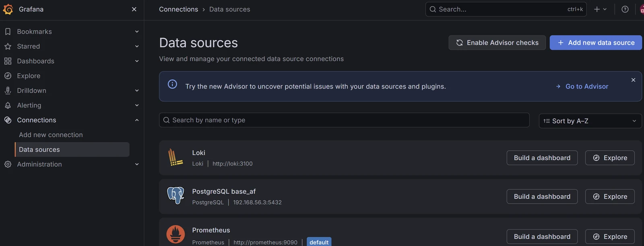The height and width of the screenshot is (246, 644).
Task: Click the default badge on Prometheus
Action: 319,242
